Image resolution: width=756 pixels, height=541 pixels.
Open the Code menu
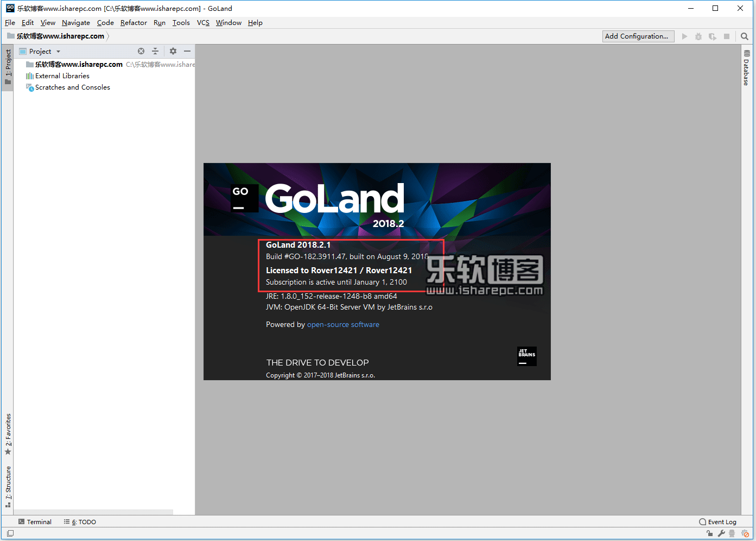[105, 23]
